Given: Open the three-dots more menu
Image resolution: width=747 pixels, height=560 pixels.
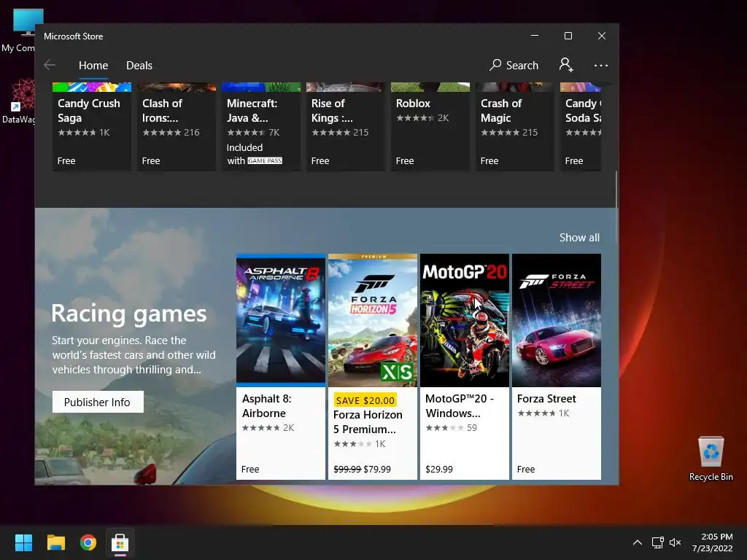Looking at the screenshot, I should [601, 65].
